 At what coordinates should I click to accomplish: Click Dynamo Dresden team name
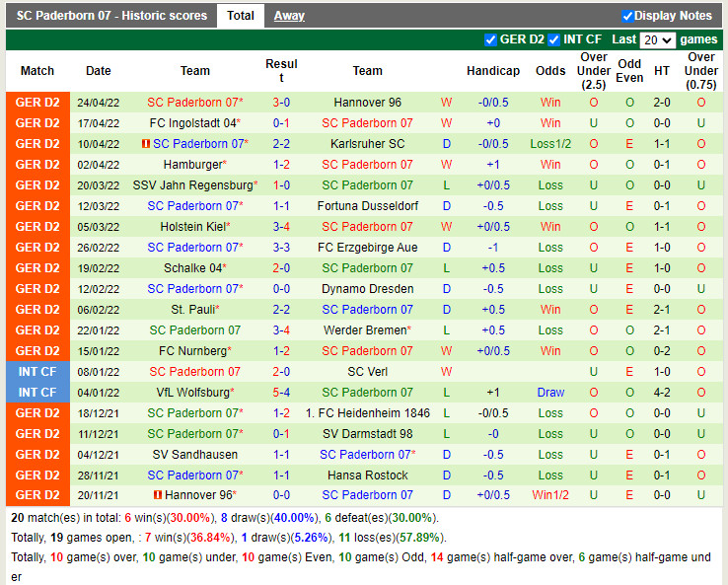pyautogui.click(x=367, y=289)
